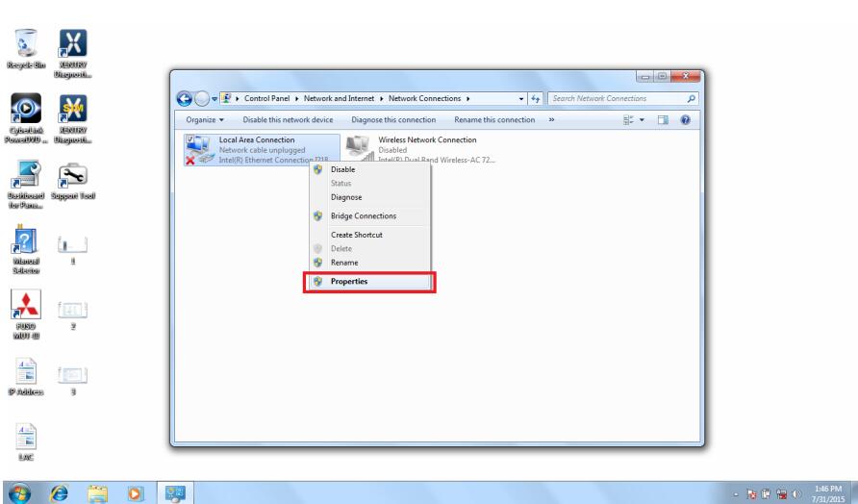This screenshot has height=504, width=858.
Task: Click Diagnose this connection toolbar button
Action: tap(393, 120)
